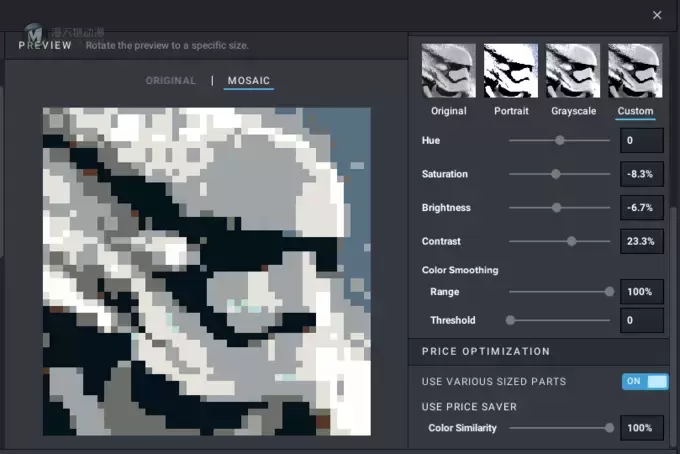680x454 pixels.
Task: Click the USE VARIOUS SIZED PARTS label
Action: point(494,382)
